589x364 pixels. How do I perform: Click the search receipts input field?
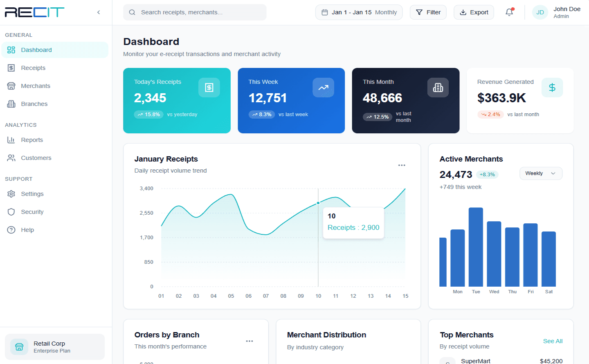pos(195,12)
